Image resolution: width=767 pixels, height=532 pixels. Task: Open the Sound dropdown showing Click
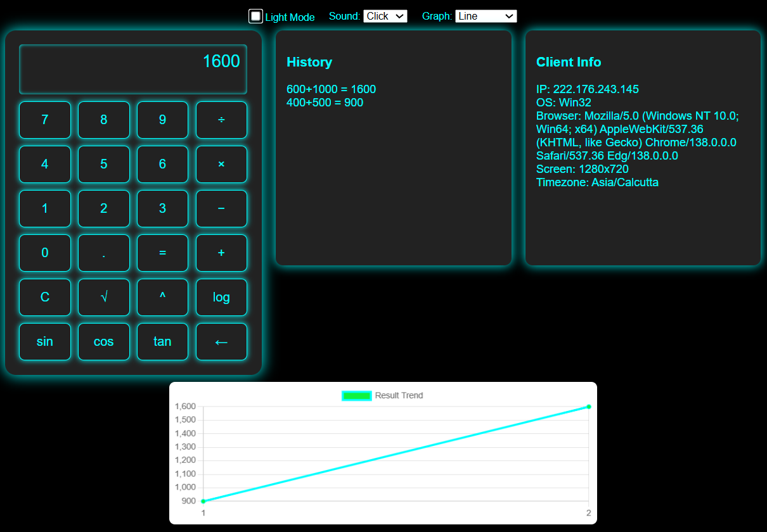tap(385, 16)
